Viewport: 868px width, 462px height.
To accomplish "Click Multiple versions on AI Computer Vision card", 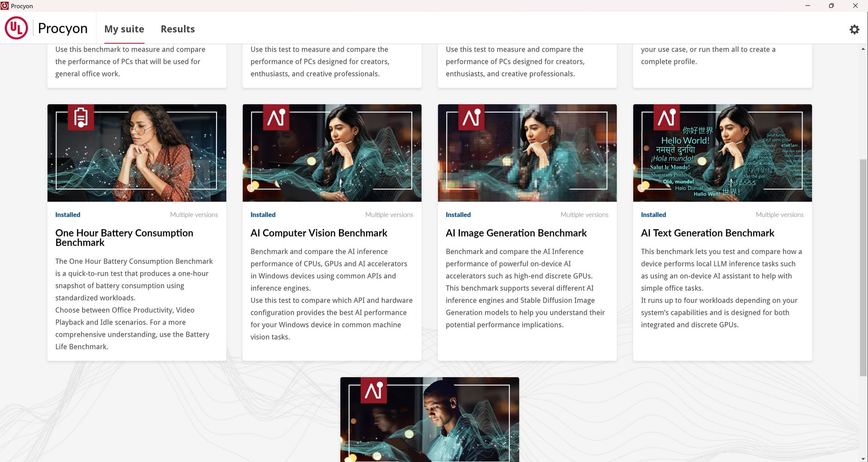I will click(389, 215).
